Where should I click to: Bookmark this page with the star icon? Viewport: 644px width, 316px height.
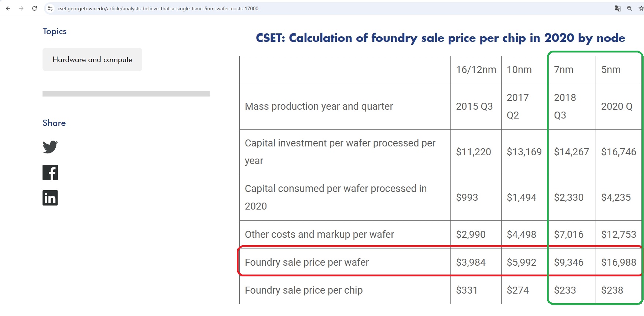[641, 8]
